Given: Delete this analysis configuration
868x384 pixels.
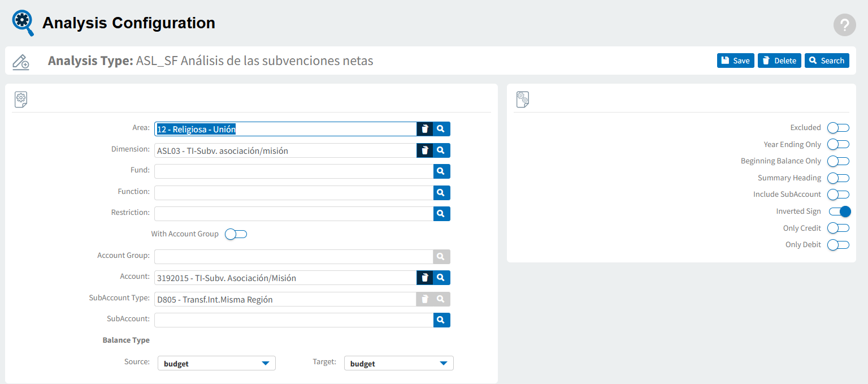Looking at the screenshot, I should coord(779,61).
